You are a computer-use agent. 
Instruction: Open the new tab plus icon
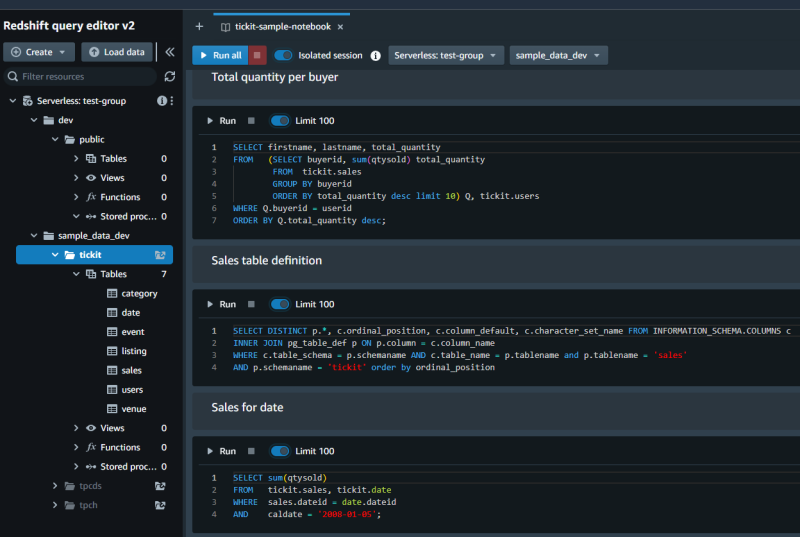click(199, 26)
